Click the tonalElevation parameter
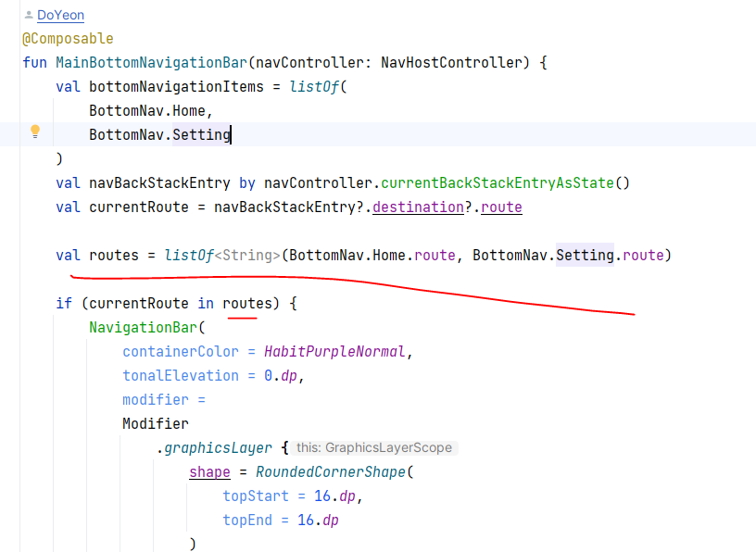The height and width of the screenshot is (552, 756). click(181, 376)
